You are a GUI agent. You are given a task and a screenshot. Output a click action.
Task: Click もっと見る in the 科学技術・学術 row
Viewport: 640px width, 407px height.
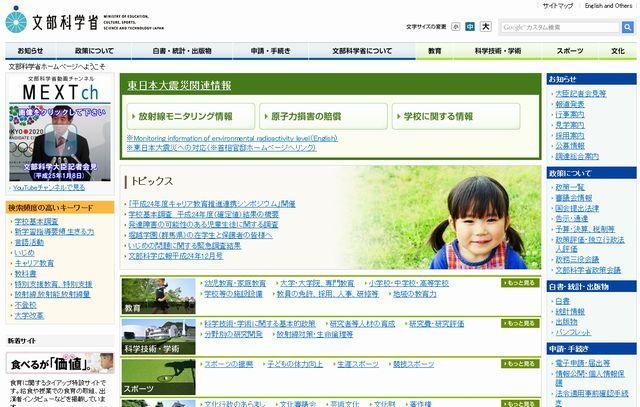[x=520, y=323]
